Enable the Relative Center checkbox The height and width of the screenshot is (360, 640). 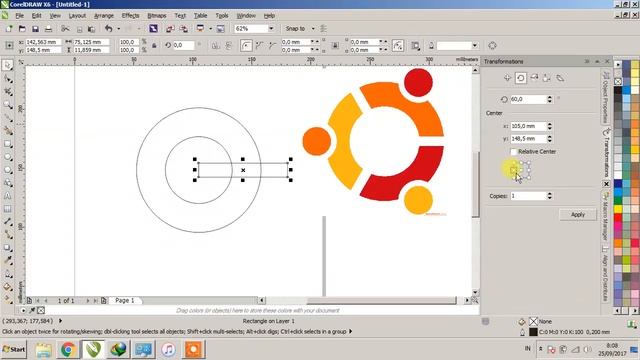click(x=513, y=151)
